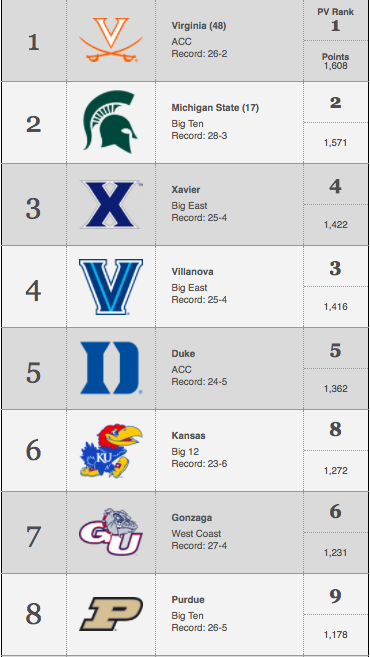Click the Duke D logo
Viewport: 370px width, 657px height.
111,368
